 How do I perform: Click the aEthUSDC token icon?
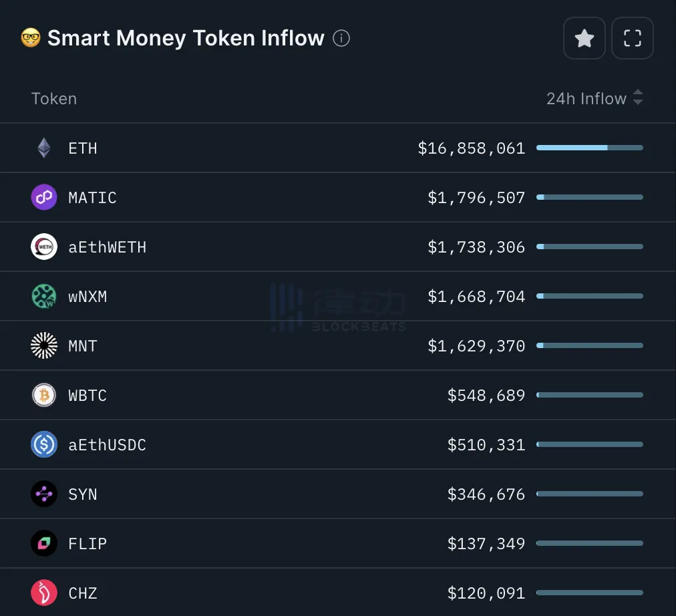tap(44, 444)
